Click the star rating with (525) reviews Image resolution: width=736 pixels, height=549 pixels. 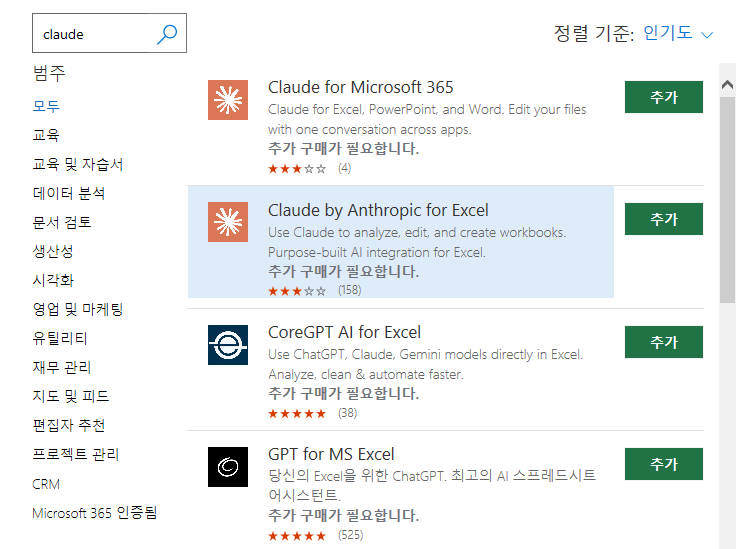coord(297,535)
